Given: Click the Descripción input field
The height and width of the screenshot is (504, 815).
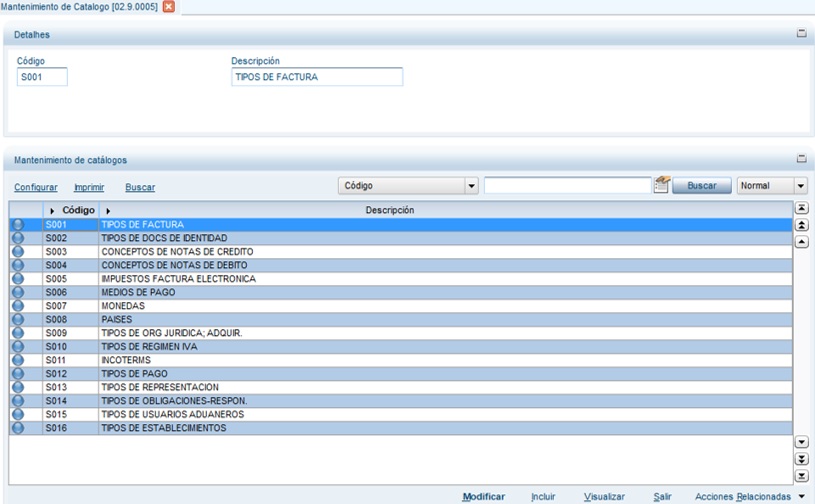Looking at the screenshot, I should [317, 77].
